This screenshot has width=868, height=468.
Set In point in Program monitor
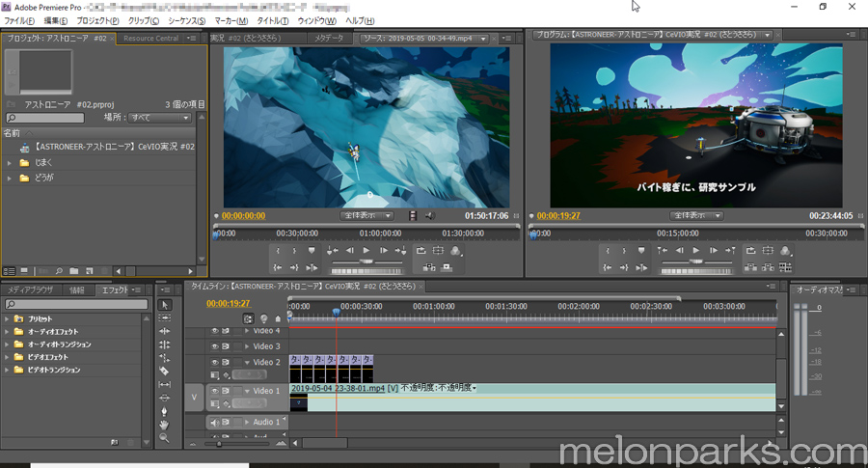coord(608,250)
